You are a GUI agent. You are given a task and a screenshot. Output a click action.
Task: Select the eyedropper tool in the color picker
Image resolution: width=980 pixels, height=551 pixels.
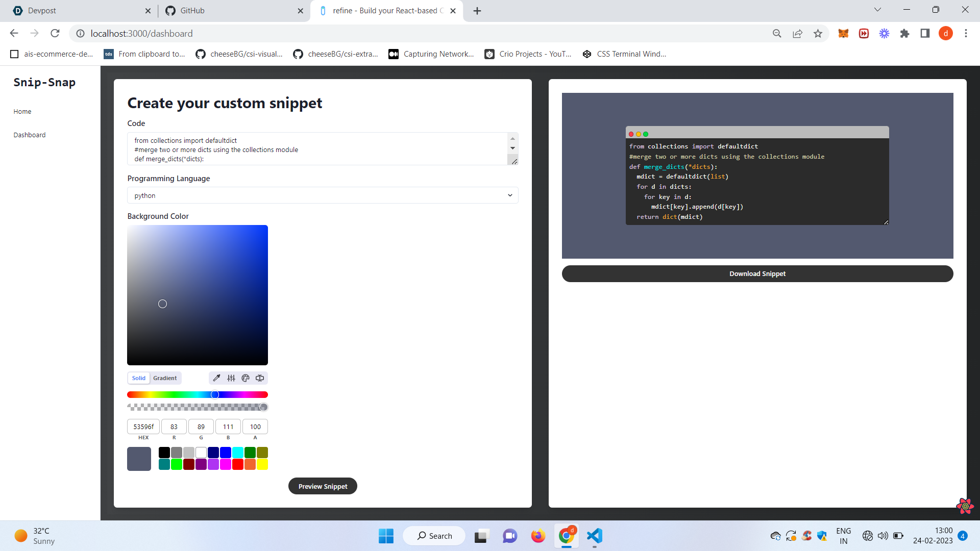tap(216, 378)
